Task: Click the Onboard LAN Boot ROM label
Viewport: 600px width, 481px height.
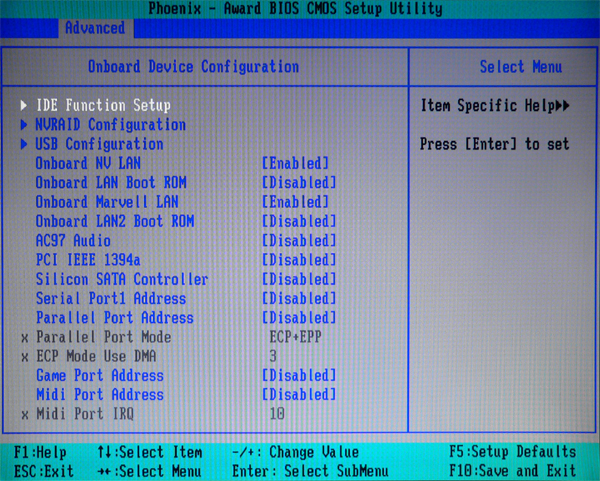Action: (111, 183)
